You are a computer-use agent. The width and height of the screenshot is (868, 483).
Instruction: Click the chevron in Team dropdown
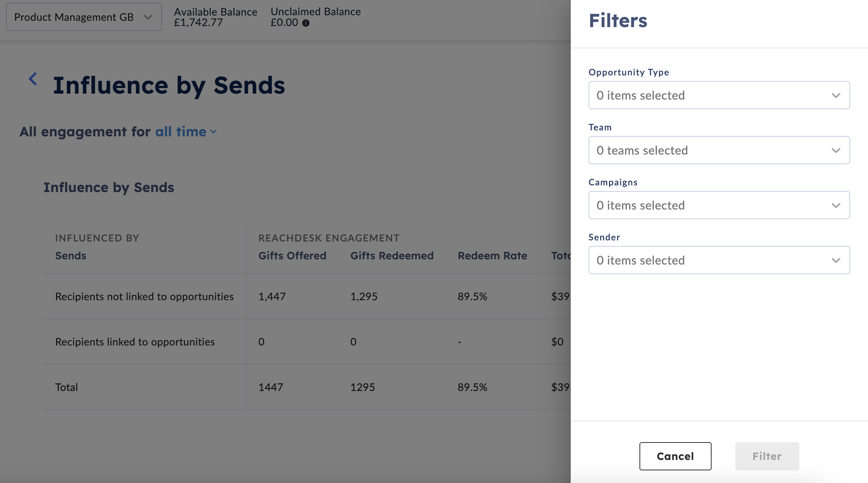[x=836, y=150]
